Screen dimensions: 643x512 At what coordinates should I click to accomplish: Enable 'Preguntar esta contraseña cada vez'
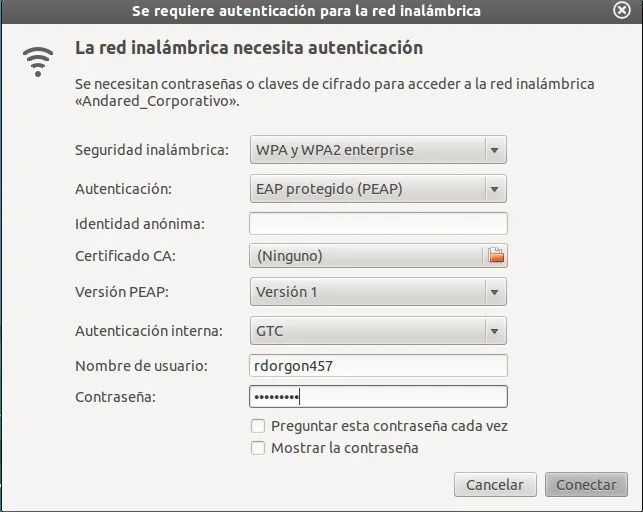tap(258, 426)
